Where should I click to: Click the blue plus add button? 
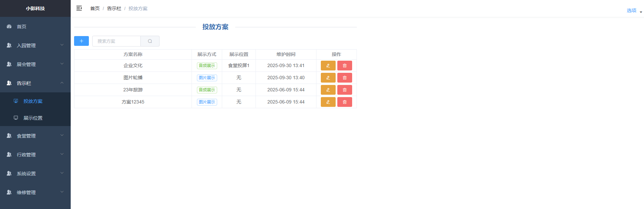pyautogui.click(x=81, y=41)
